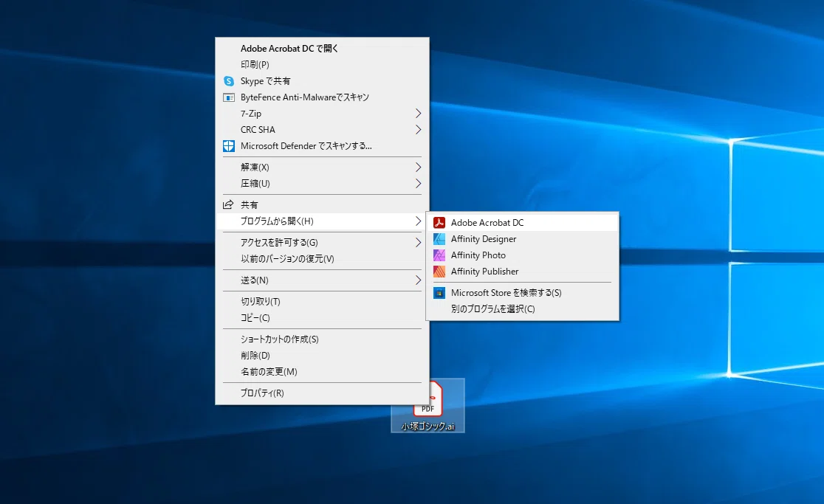Click the Microsoft Store icon in submenu

tap(439, 293)
